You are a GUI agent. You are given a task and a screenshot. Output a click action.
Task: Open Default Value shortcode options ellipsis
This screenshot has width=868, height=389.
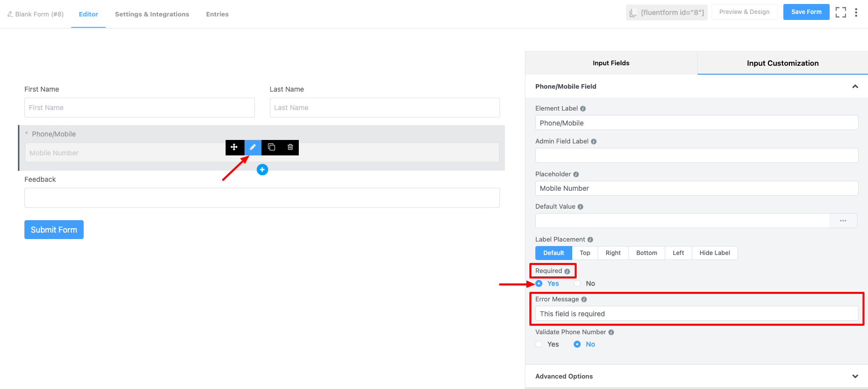pyautogui.click(x=843, y=221)
